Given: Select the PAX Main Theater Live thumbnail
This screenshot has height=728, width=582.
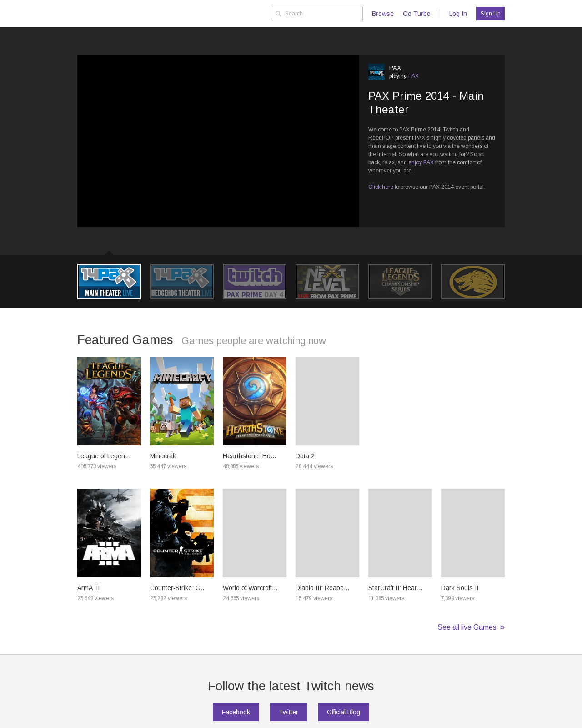Looking at the screenshot, I should coord(109,282).
